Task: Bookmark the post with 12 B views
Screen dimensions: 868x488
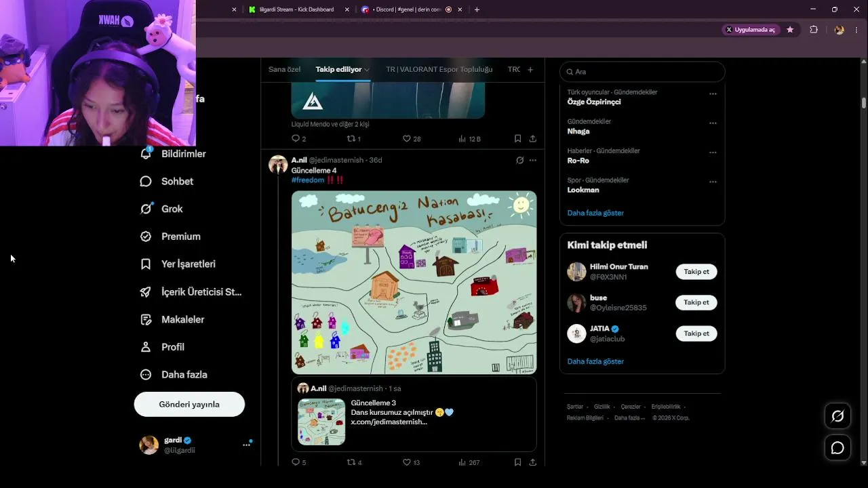Action: (517, 138)
